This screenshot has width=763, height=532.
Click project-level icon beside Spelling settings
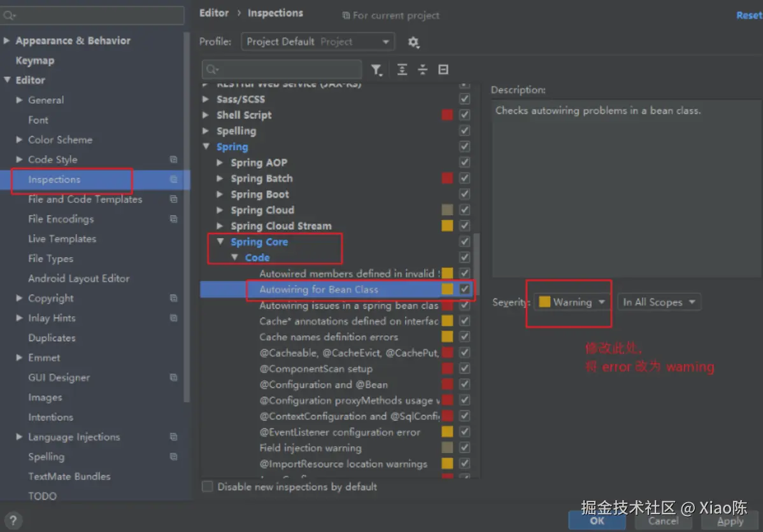click(173, 457)
